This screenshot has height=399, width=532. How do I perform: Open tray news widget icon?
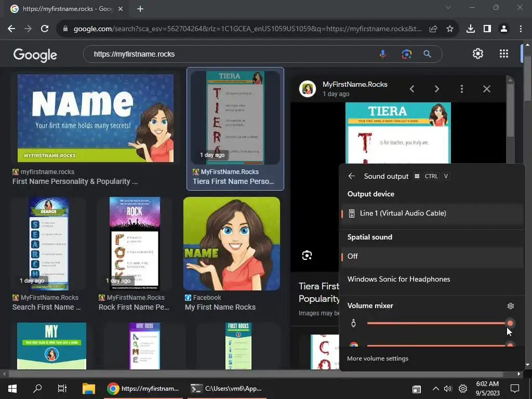point(417,389)
